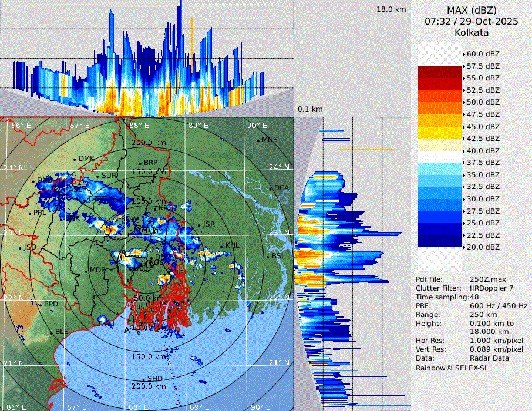The image size is (532, 411).
Task: Select the yellow swatch below 45.0 dBZ
Action: (x=440, y=133)
